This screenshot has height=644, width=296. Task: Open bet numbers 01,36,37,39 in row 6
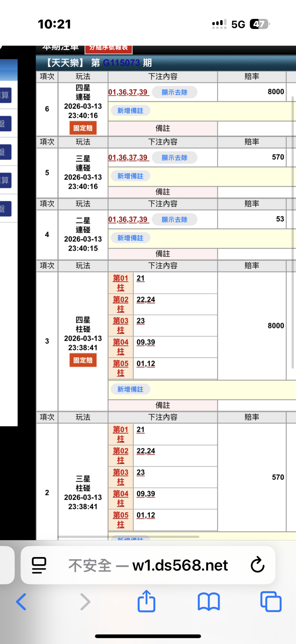pos(128,92)
